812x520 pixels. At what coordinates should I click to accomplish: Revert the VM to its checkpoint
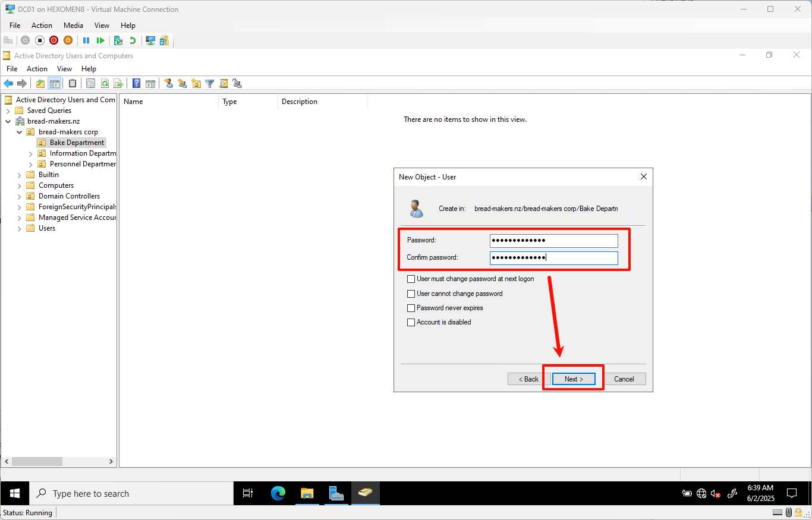133,40
